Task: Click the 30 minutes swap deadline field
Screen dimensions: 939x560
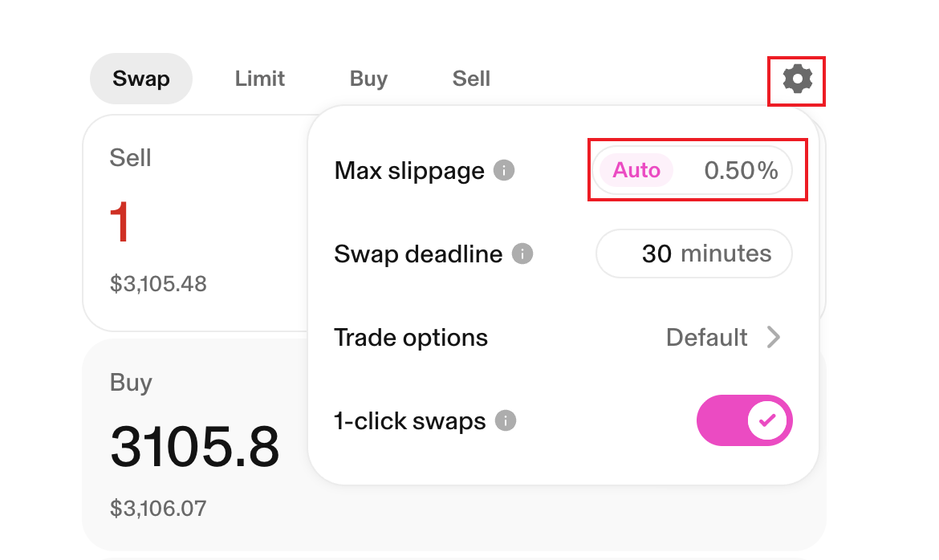Action: [x=694, y=254]
